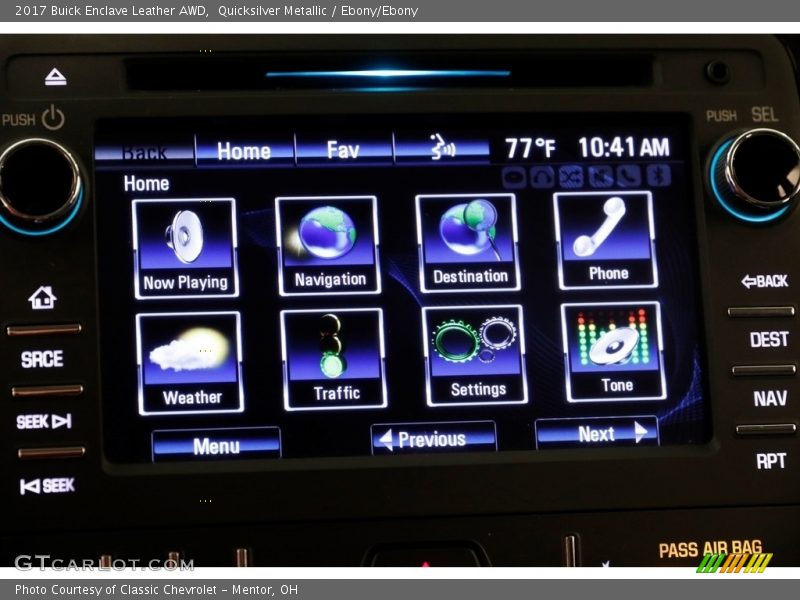Tap the NAV hard button
Screen dimensions: 800x600
coord(770,398)
